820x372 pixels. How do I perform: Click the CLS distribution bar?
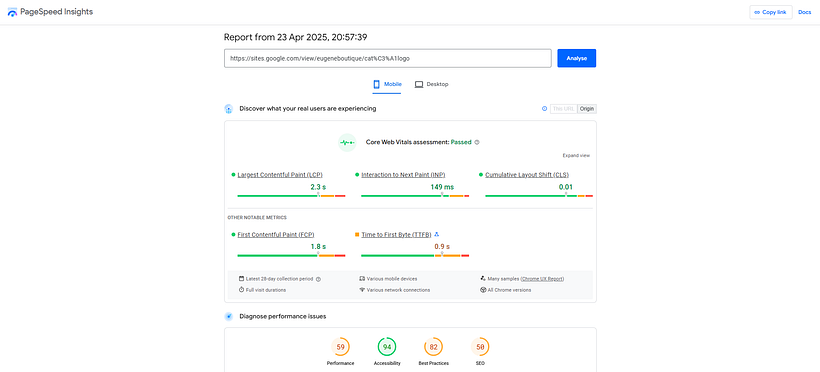[x=539, y=196]
